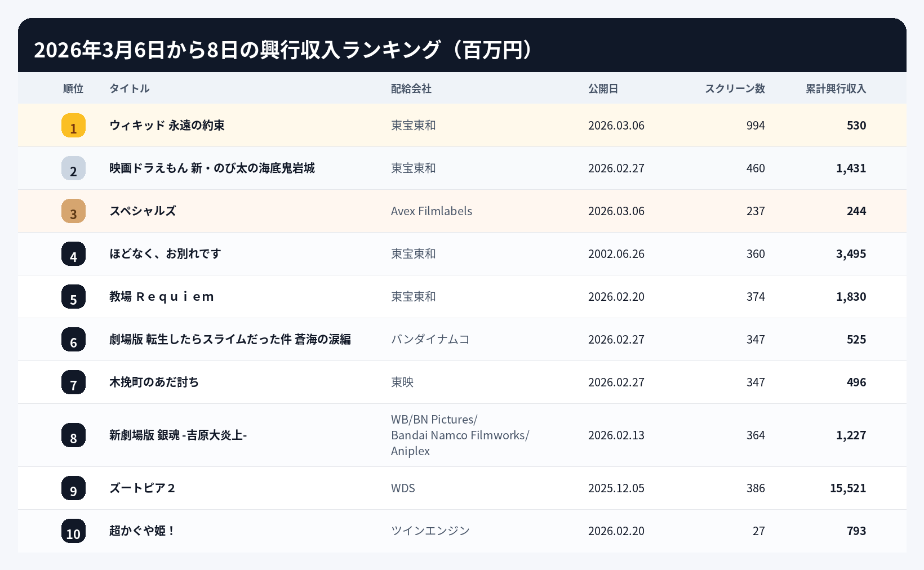The image size is (924, 570).
Task: Sort by 累計興行収入 column header
Action: (836, 88)
